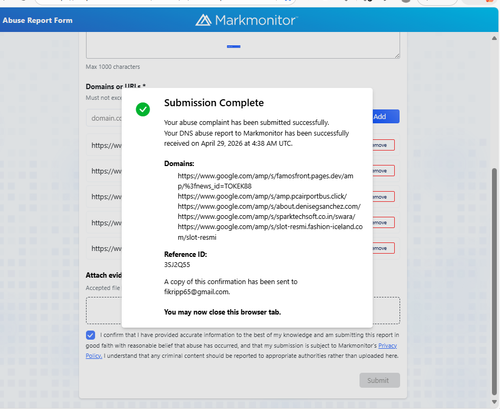Click the 'Attach evid' section label

pyautogui.click(x=104, y=275)
